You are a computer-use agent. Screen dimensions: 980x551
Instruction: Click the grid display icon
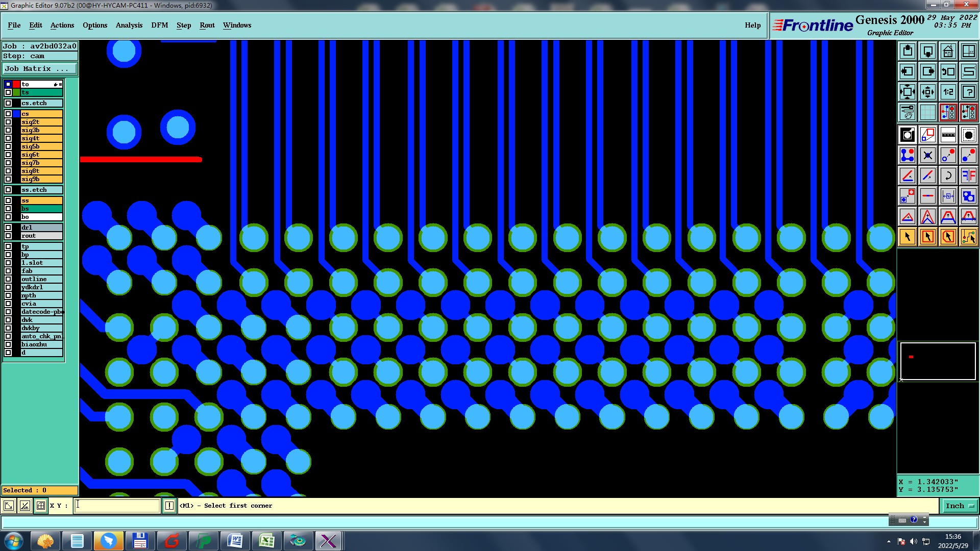click(927, 112)
